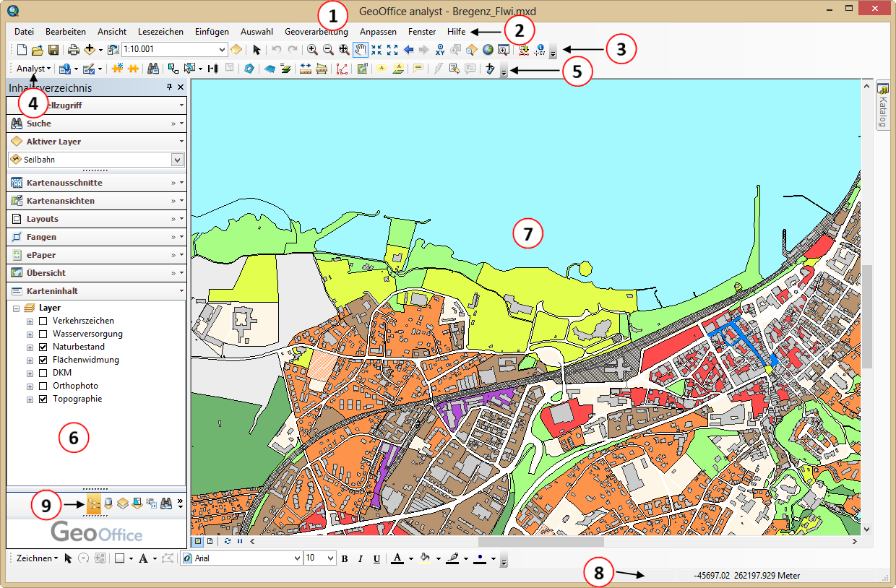896x588 pixels.
Task: Uncheck the Naturbestand layer
Action: (x=43, y=347)
